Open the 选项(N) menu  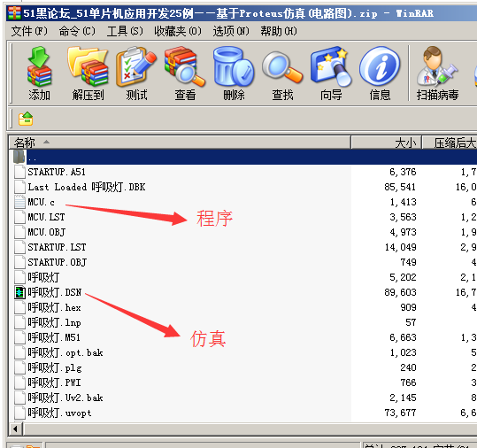click(x=231, y=31)
